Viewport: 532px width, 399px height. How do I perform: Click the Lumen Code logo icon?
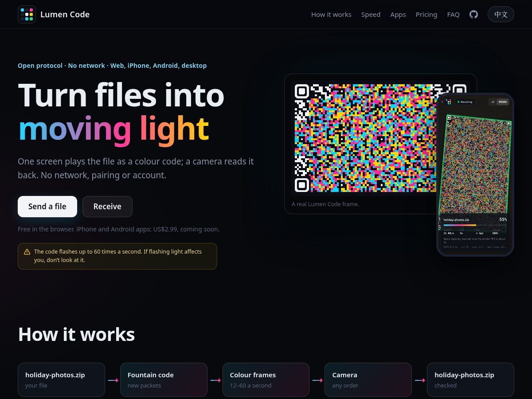[x=27, y=14]
